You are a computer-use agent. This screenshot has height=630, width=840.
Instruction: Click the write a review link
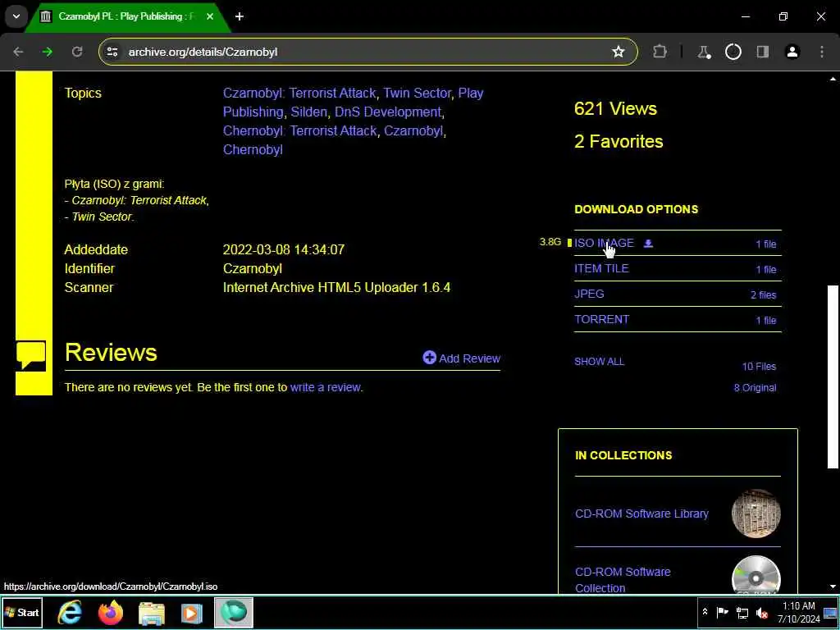(326, 387)
